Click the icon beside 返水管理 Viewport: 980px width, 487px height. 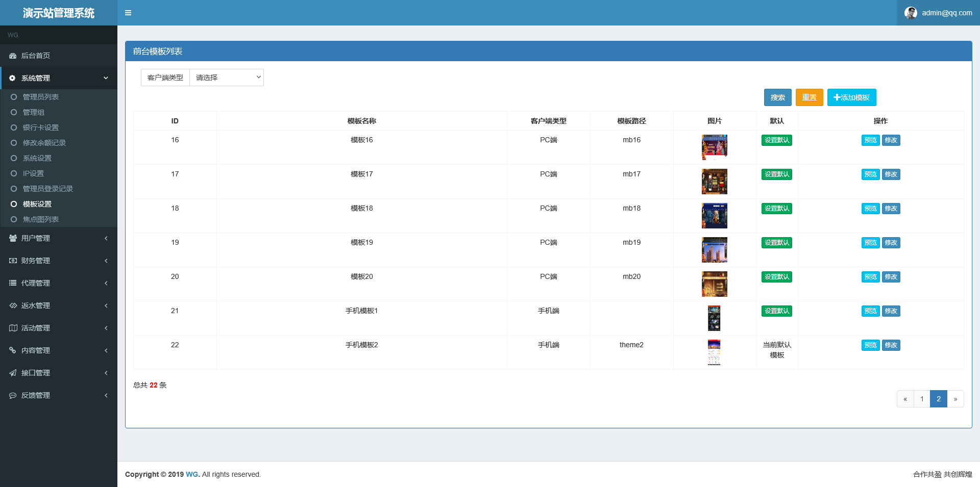(13, 305)
